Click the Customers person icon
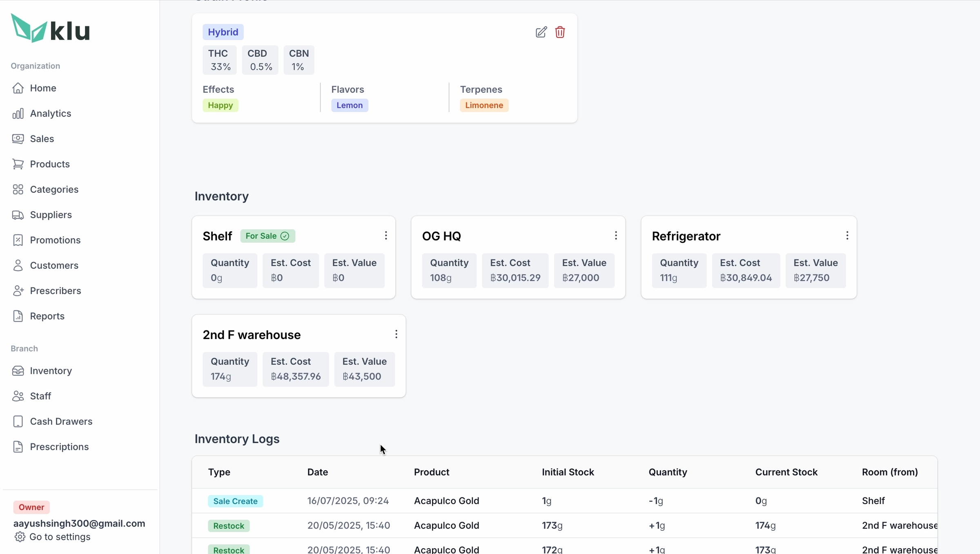The image size is (980, 554). 18,266
